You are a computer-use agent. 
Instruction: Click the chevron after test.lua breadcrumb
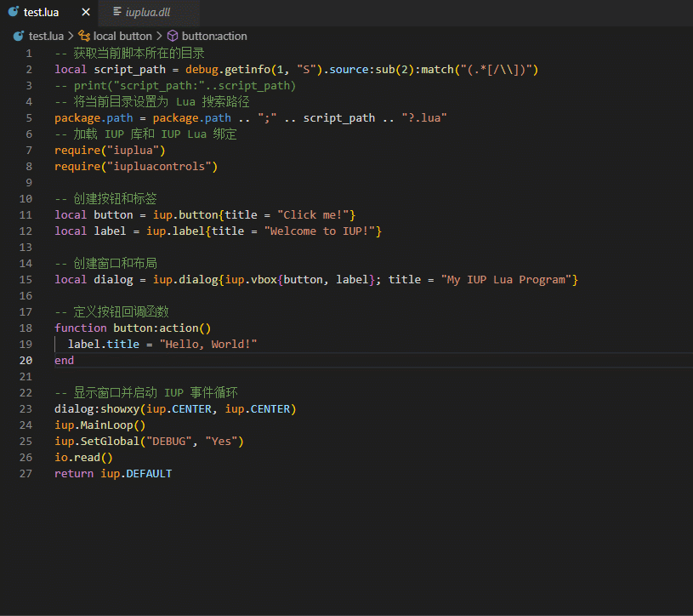71,36
